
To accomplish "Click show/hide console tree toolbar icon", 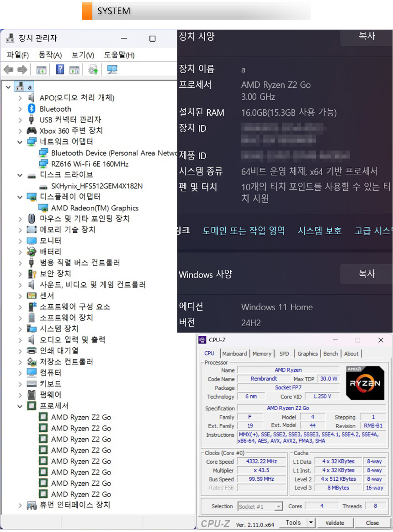I will click(x=41, y=70).
